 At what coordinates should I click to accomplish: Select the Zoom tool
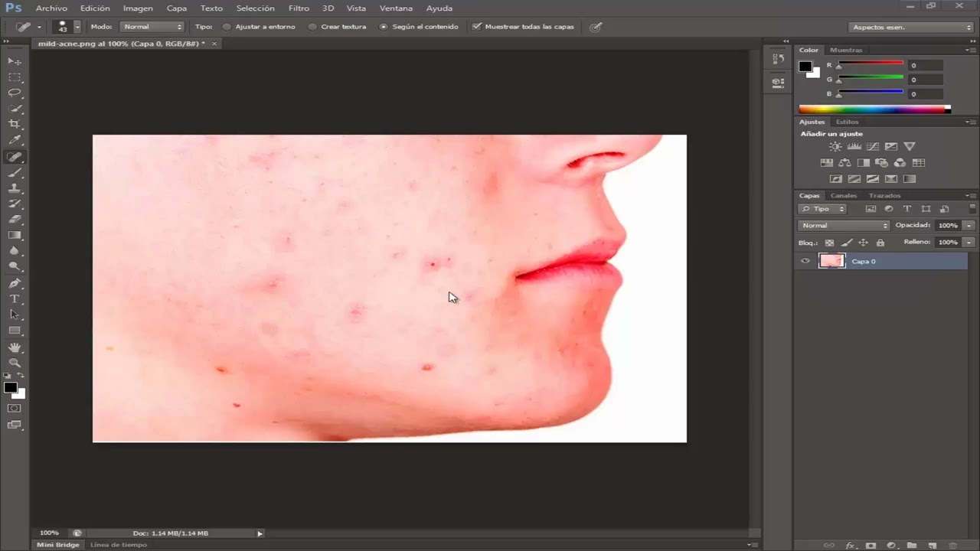point(15,364)
